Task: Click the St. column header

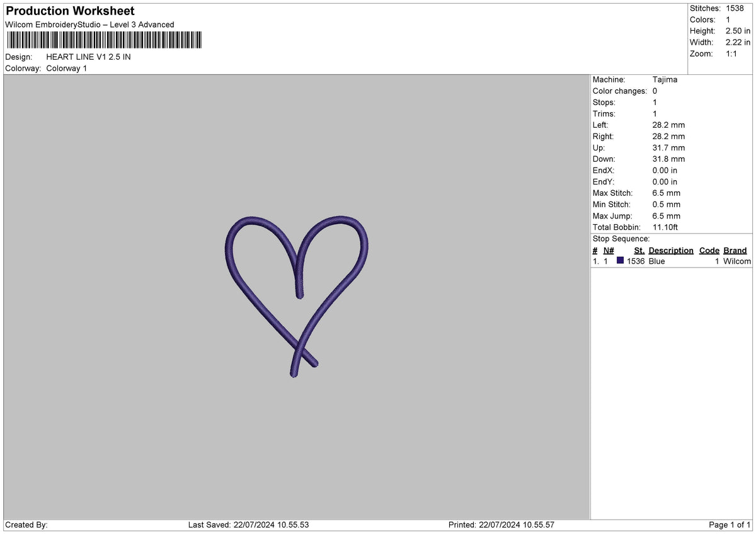Action: pos(639,250)
